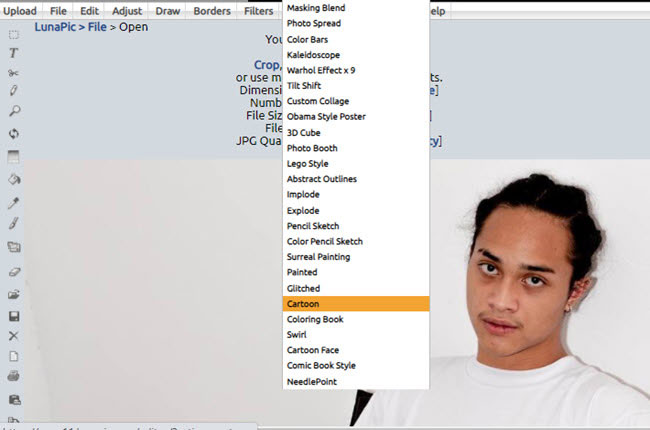Screen dimensions: 650x430
Task: Follow the LunaPic breadcrumb link
Action: tap(57, 27)
